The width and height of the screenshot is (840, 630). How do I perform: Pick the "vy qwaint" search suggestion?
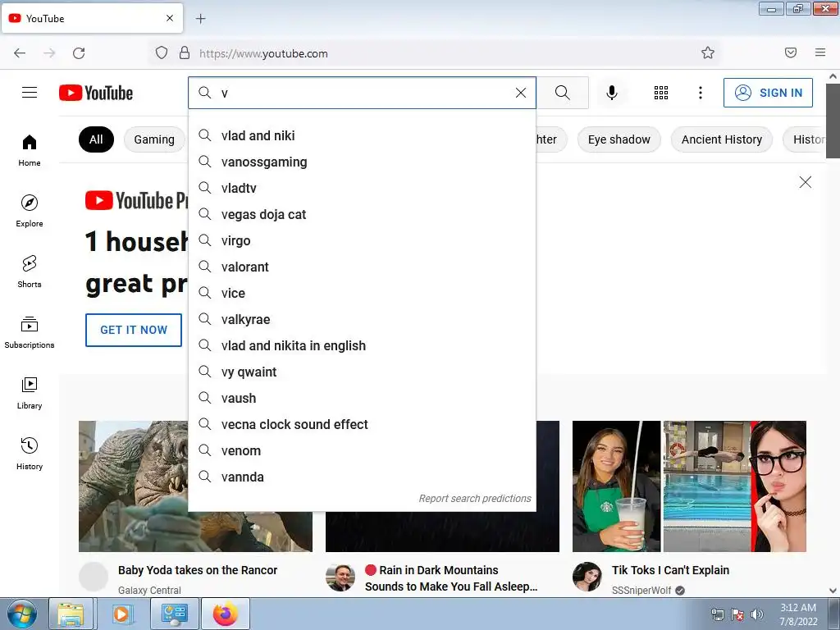(362, 372)
